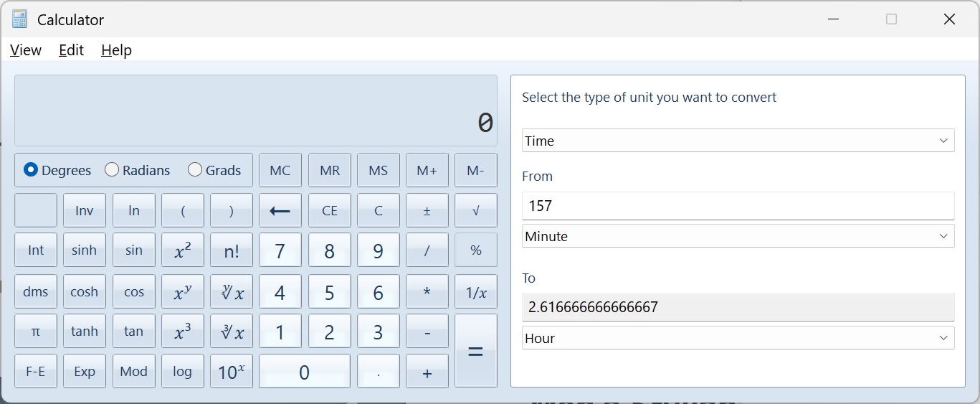The width and height of the screenshot is (980, 404).
Task: Click the From value input field
Action: pyautogui.click(x=738, y=206)
